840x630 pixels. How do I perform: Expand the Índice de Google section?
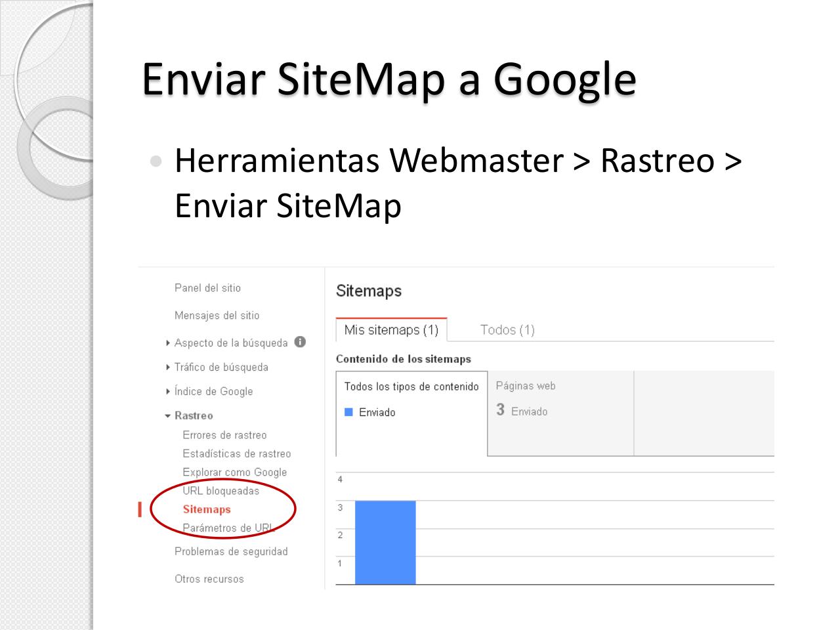pos(213,391)
